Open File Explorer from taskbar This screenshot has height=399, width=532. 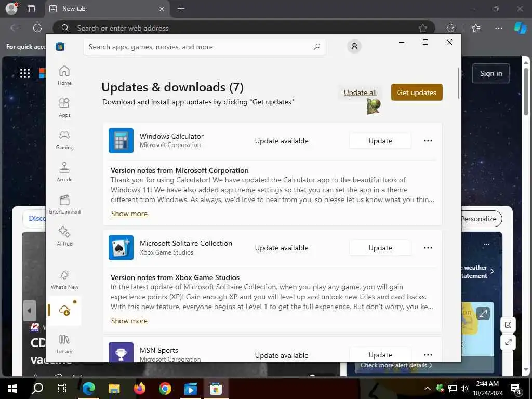point(114,389)
